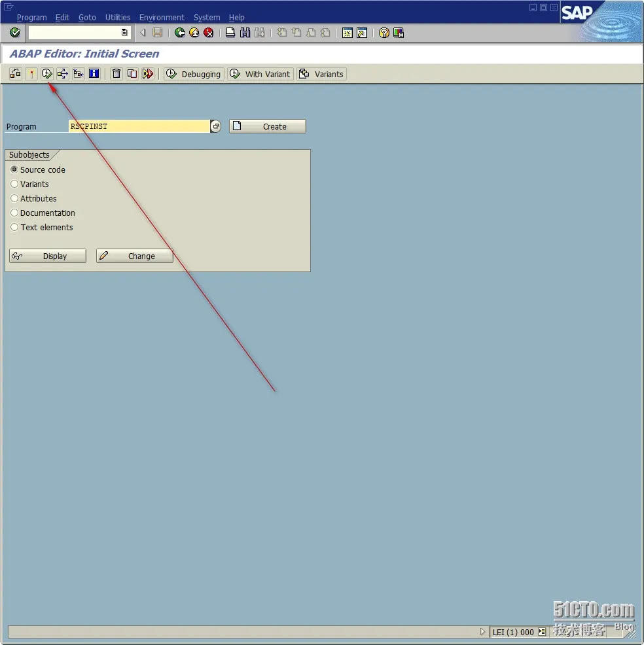The height and width of the screenshot is (645, 644).
Task: Open the Program menu
Action: 31,17
